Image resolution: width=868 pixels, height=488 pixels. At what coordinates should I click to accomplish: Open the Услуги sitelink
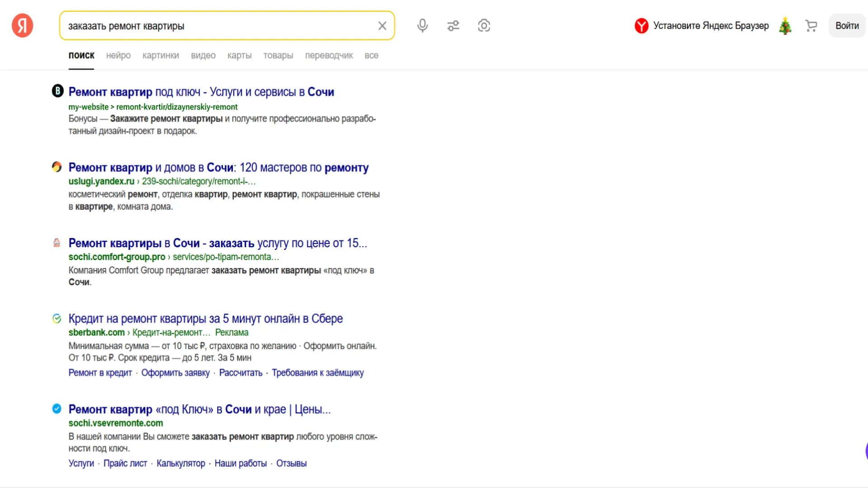(81, 464)
